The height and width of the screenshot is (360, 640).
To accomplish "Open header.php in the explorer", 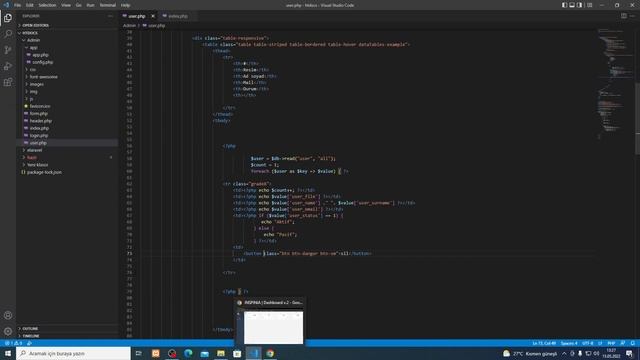I will click(x=68, y=121).
